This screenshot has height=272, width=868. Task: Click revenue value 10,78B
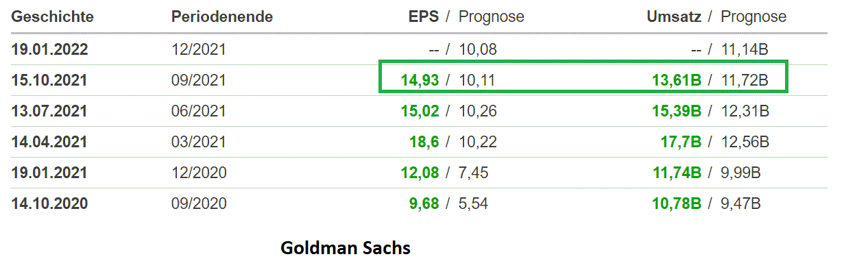click(677, 203)
